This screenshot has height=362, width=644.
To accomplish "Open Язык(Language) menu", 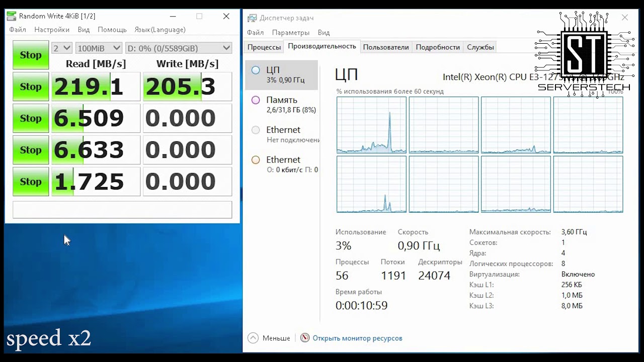I will [x=160, y=30].
